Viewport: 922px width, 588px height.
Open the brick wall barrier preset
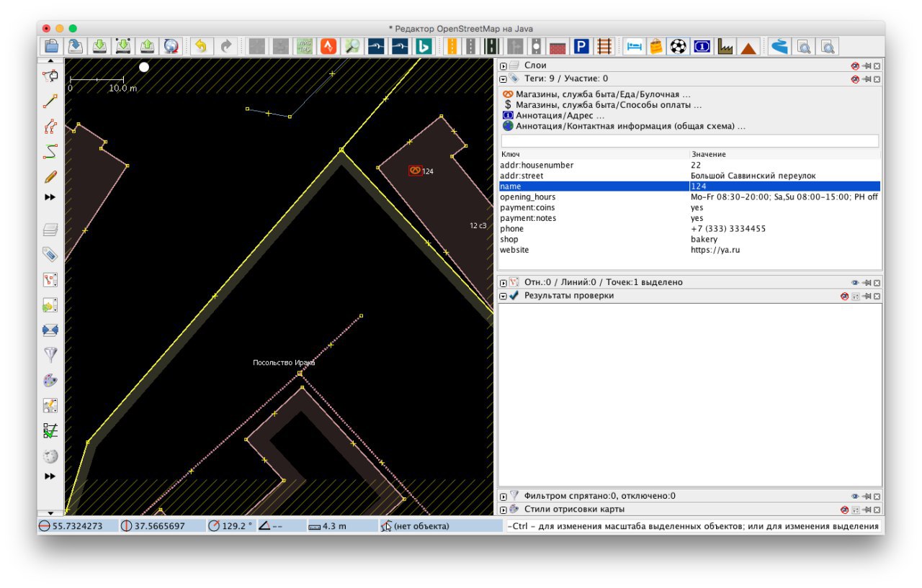(x=558, y=46)
